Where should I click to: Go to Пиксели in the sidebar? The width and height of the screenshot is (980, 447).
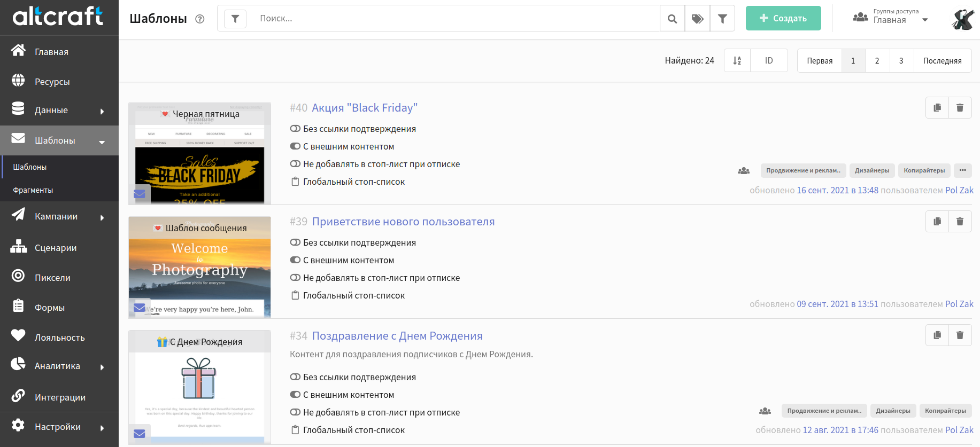(x=52, y=278)
